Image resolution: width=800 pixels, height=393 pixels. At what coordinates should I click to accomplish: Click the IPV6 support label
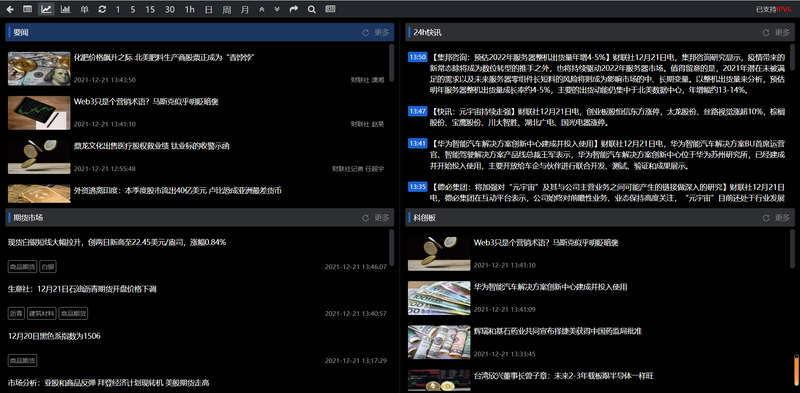773,9
